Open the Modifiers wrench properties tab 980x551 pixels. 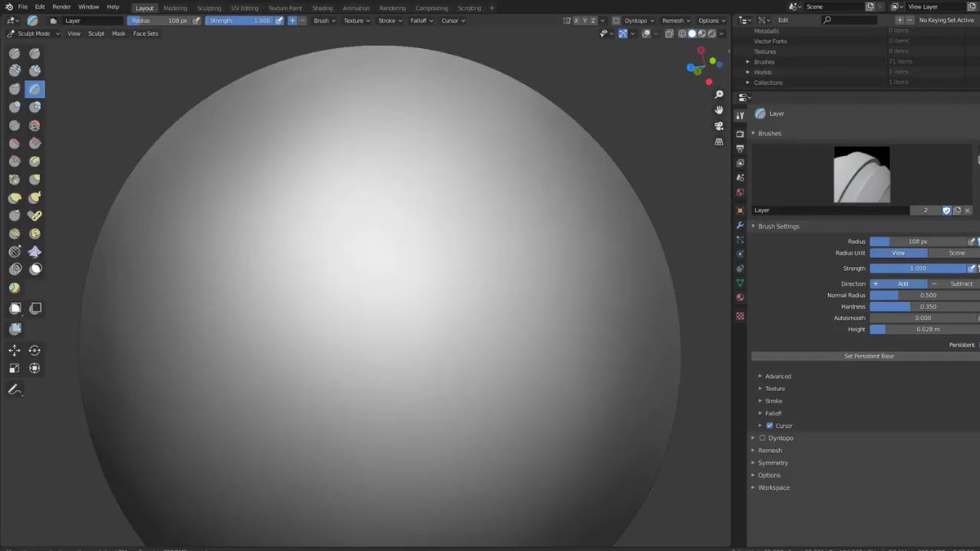coord(740,225)
